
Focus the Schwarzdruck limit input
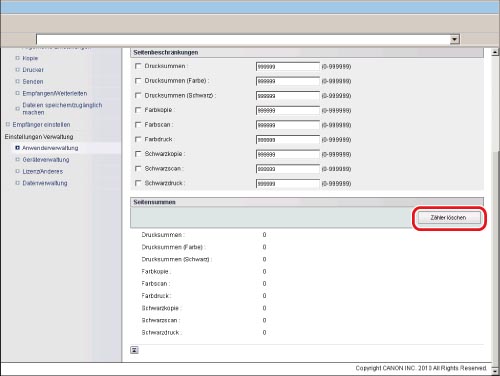point(288,184)
